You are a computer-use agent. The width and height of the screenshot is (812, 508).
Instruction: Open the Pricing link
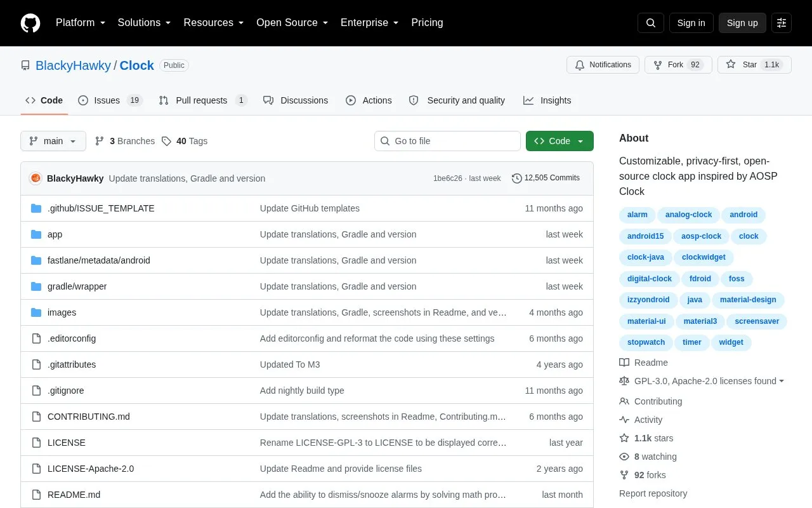[427, 23]
